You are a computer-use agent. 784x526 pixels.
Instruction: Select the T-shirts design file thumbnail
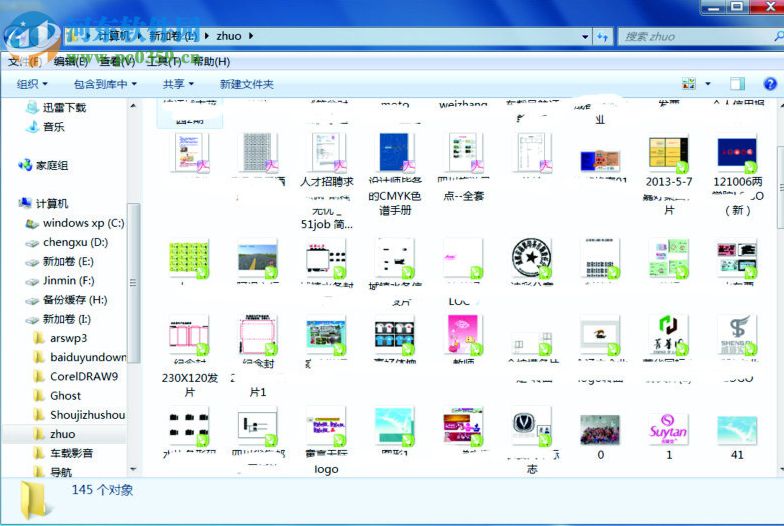click(395, 336)
